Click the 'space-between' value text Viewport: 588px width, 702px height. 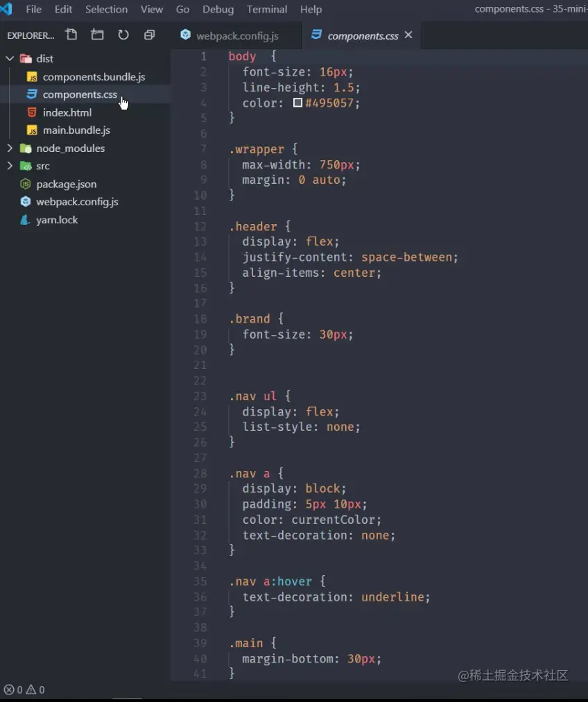(407, 257)
